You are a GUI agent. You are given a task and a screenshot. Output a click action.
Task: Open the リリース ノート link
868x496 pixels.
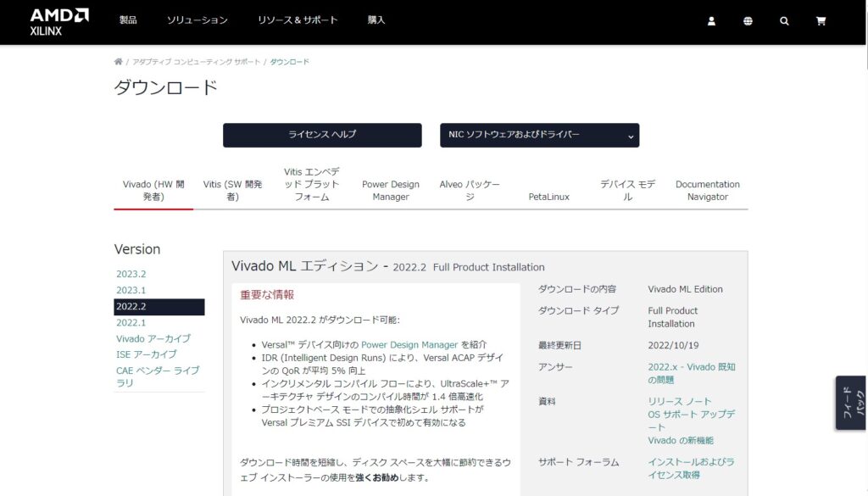click(680, 401)
